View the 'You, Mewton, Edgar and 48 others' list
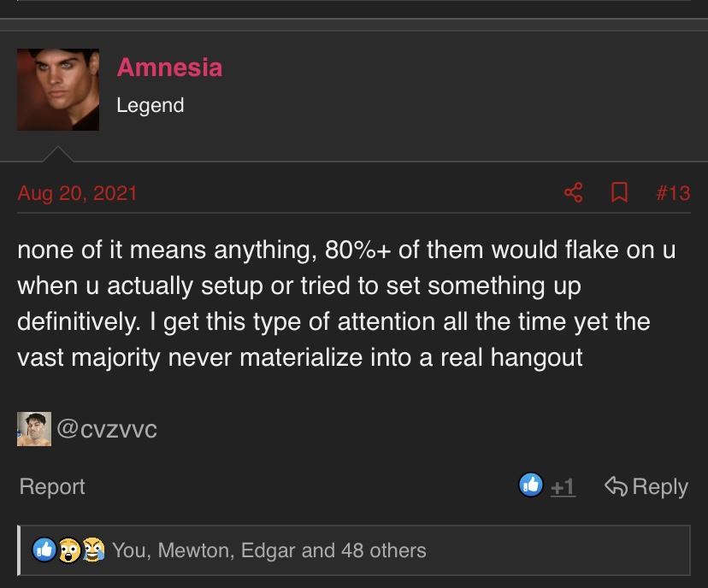The width and height of the screenshot is (708, 588). pos(268,550)
